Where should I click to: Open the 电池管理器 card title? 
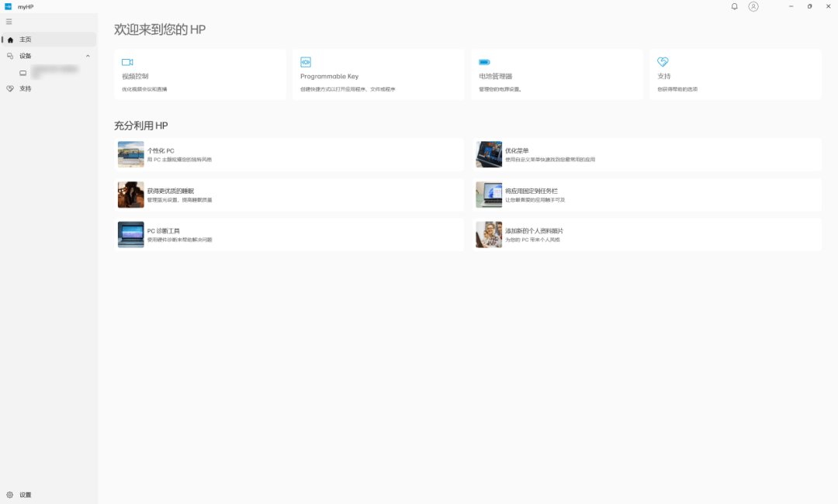[495, 77]
